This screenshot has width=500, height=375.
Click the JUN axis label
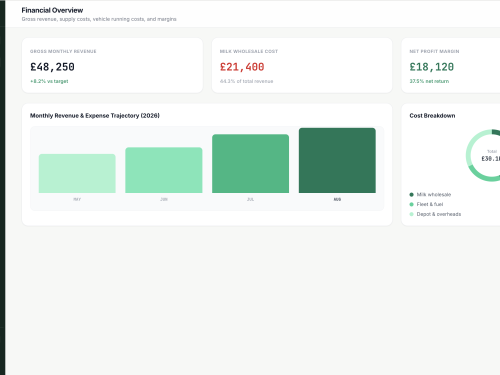[164, 199]
